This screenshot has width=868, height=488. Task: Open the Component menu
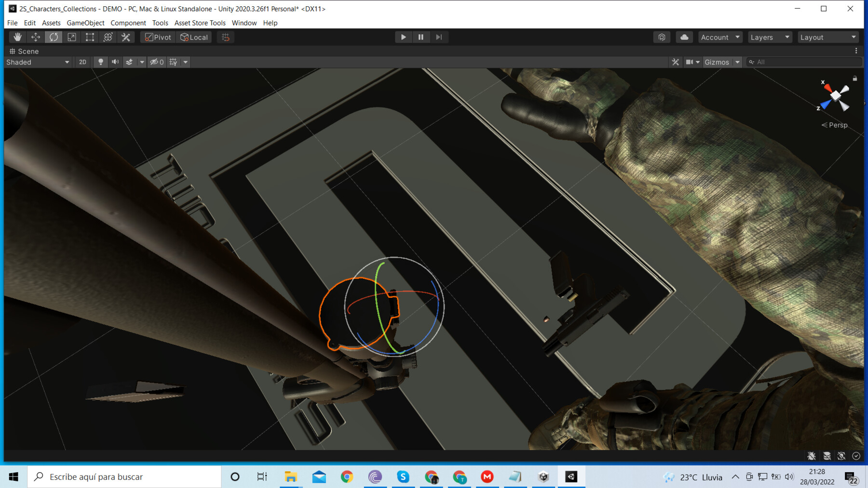pyautogui.click(x=128, y=23)
